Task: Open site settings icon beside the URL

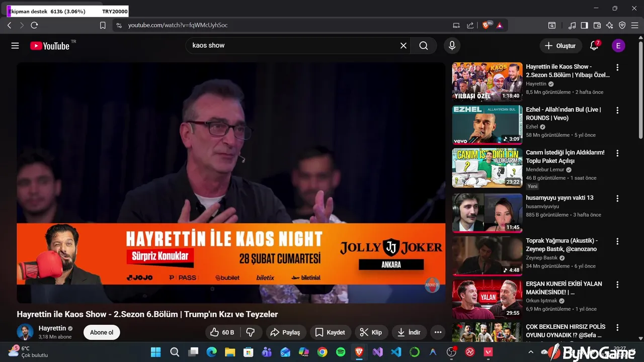Action: pos(119,25)
